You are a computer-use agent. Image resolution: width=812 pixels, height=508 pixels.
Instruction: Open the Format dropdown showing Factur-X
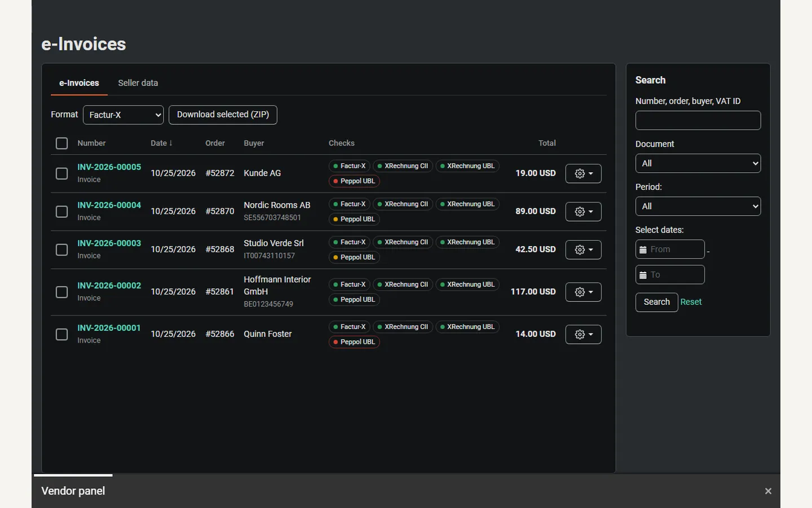tap(123, 115)
